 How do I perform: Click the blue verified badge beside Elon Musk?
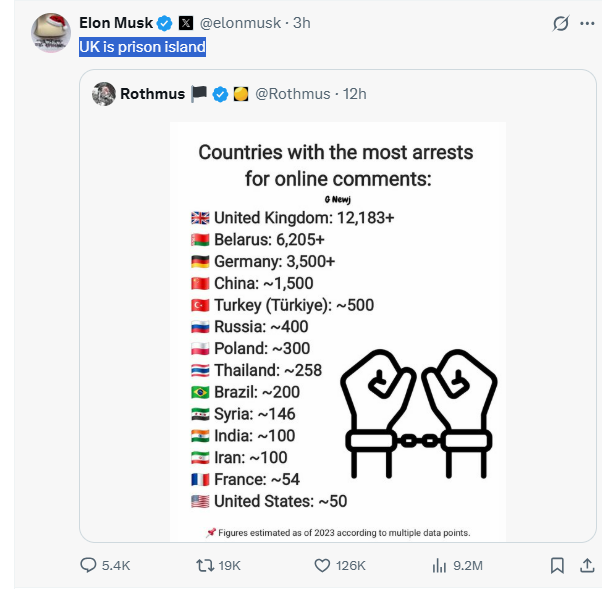click(x=163, y=22)
